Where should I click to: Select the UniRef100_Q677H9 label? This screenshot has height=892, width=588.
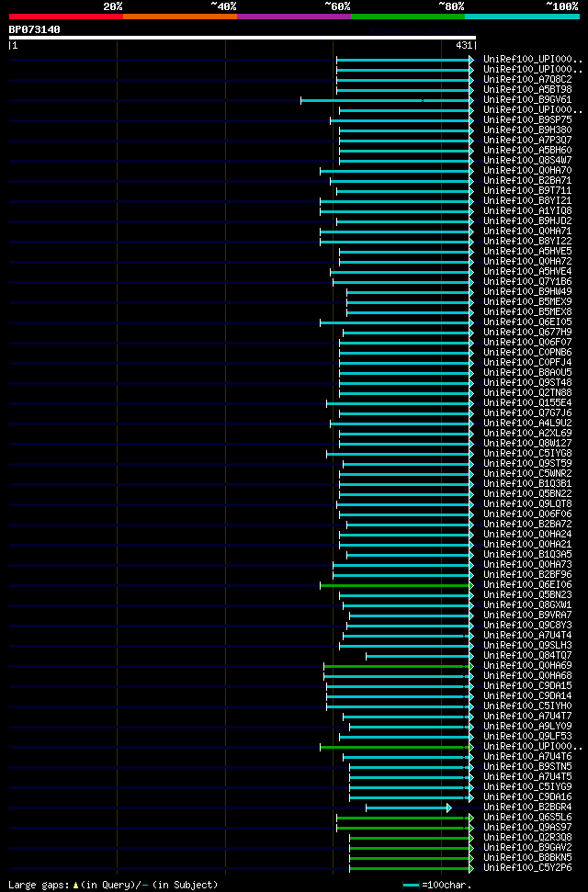[527, 333]
